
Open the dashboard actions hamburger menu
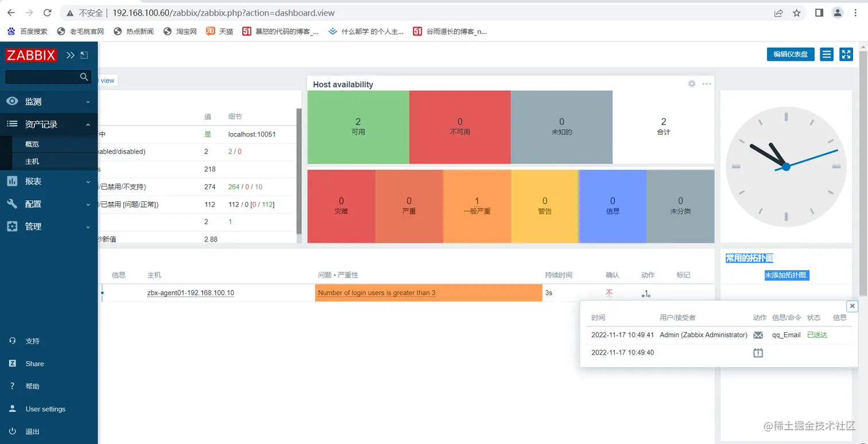tap(827, 54)
